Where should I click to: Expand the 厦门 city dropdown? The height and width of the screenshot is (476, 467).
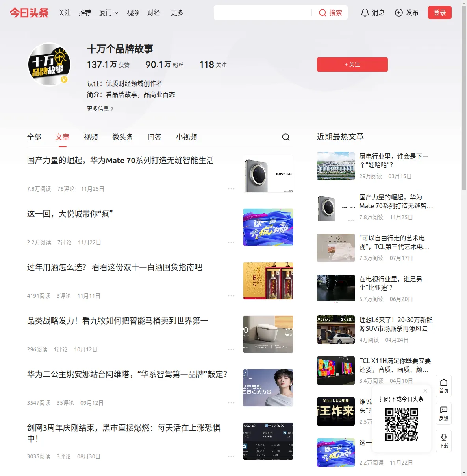pos(109,13)
